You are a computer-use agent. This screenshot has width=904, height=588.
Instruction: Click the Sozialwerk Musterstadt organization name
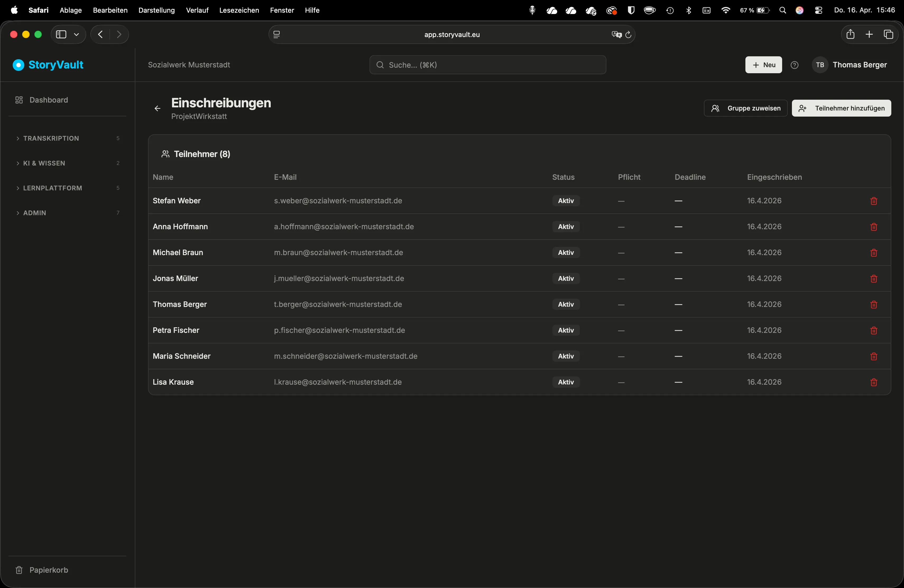click(x=189, y=65)
